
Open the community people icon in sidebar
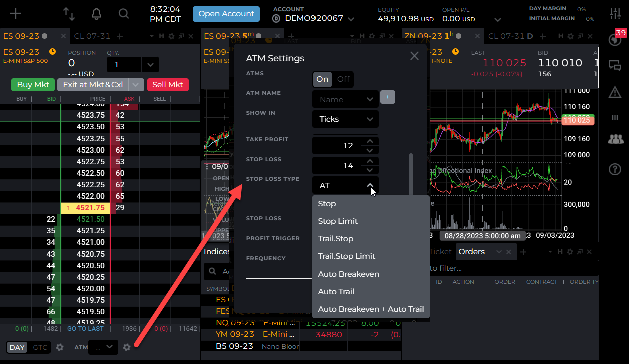(615, 139)
